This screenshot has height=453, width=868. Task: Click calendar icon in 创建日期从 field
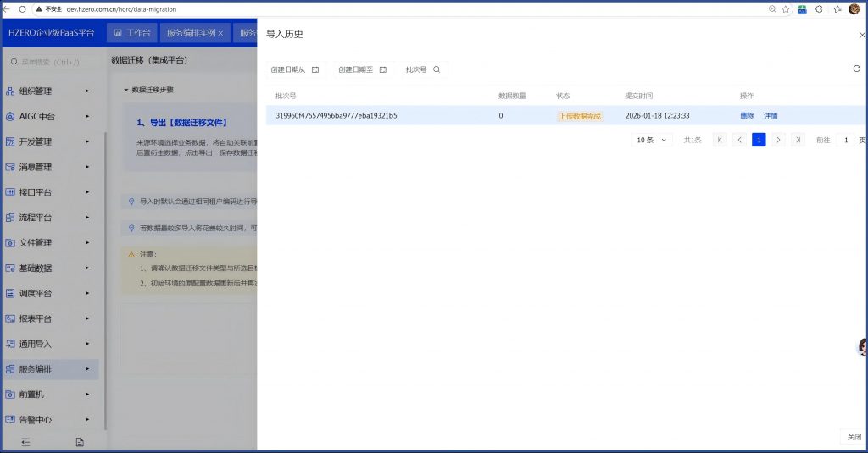315,69
